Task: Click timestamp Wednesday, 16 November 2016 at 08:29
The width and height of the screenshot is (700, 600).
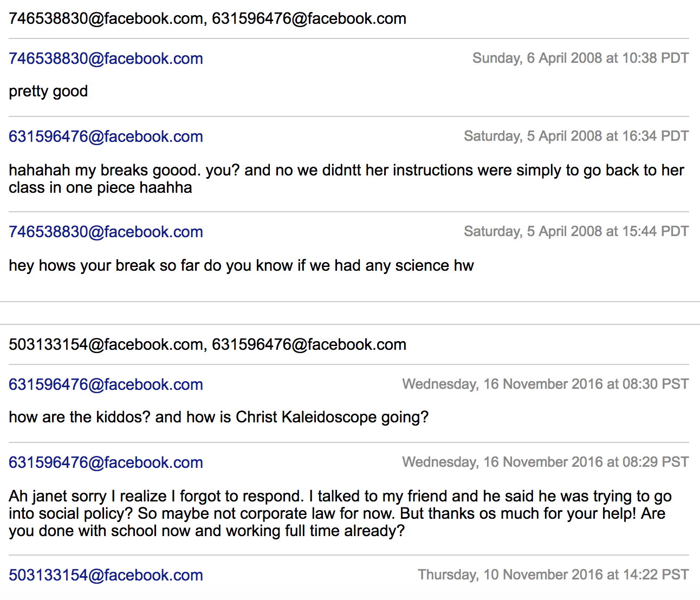Action: pyautogui.click(x=546, y=462)
